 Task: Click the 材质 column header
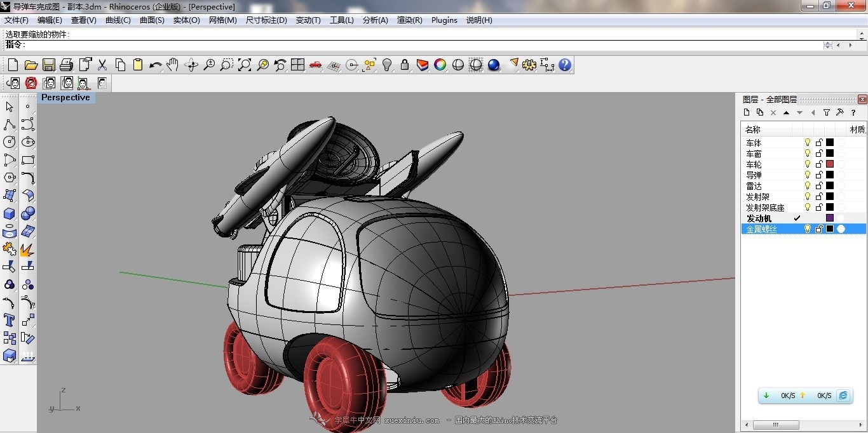coord(857,130)
